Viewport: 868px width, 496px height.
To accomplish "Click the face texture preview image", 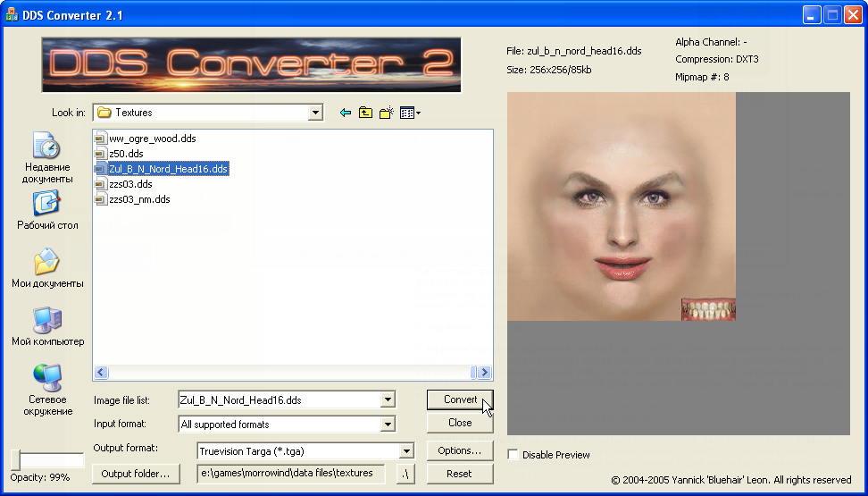I will (622, 206).
